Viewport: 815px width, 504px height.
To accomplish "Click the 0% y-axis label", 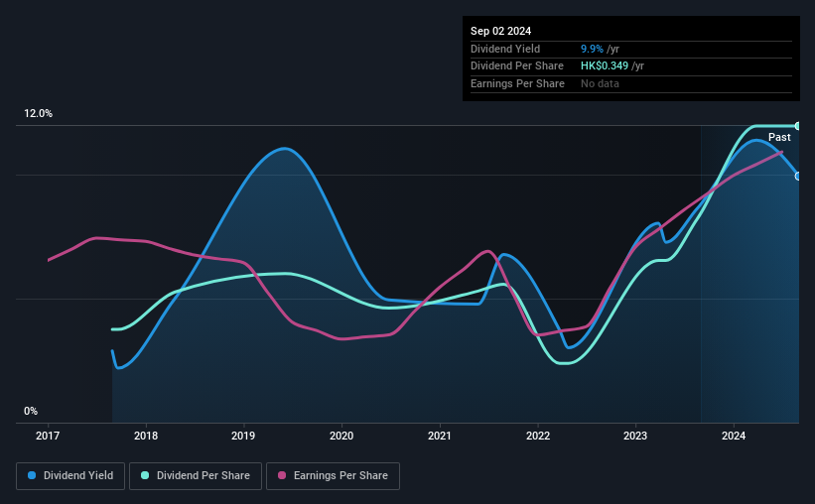I will 31,411.
